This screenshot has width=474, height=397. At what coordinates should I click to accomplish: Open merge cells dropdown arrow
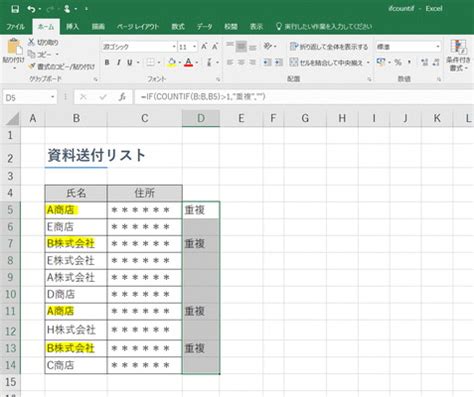click(x=368, y=62)
